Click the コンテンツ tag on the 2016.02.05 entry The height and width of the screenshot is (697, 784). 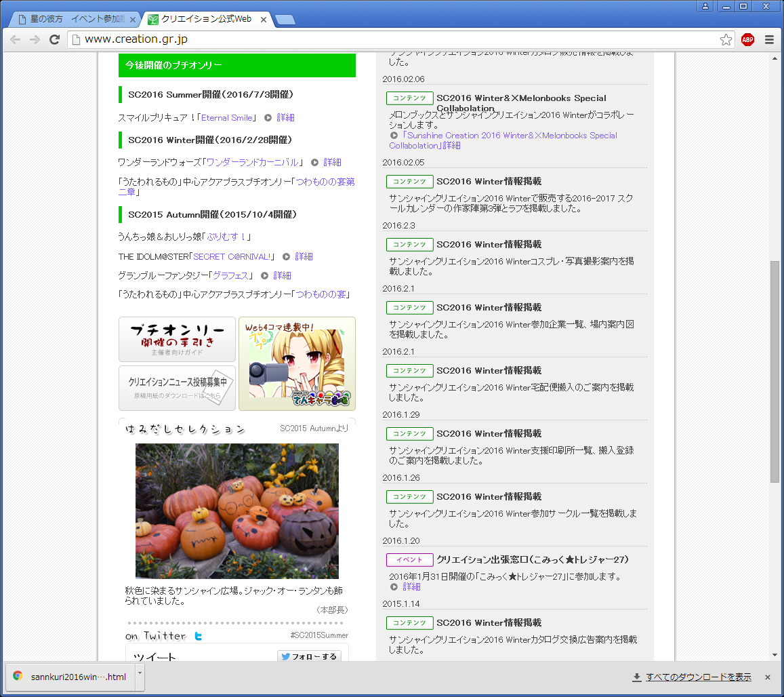(x=409, y=181)
